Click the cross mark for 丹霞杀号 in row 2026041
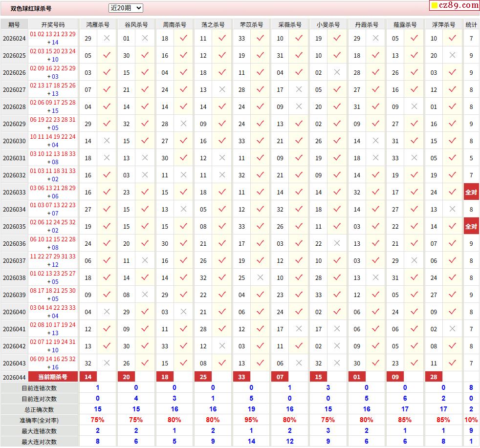The width and height of the screenshot is (480, 448). tap(375, 329)
